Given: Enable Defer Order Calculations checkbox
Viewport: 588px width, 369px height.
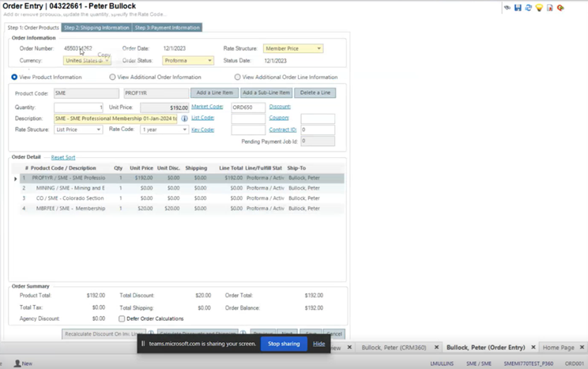Looking at the screenshot, I should [122, 319].
